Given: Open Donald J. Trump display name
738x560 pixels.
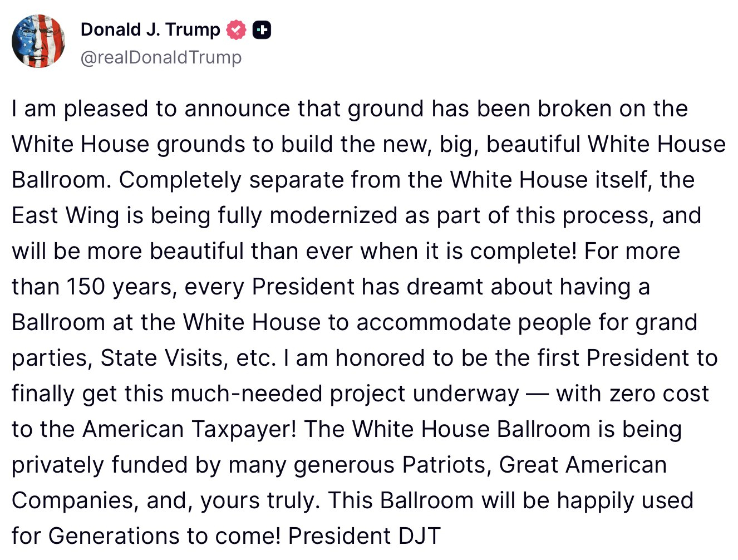Looking at the screenshot, I should point(150,30).
